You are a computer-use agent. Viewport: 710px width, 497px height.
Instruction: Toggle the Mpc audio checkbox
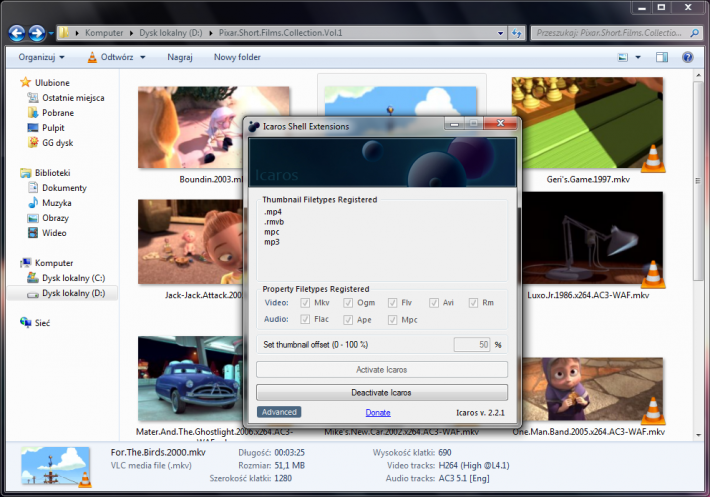[x=393, y=320]
